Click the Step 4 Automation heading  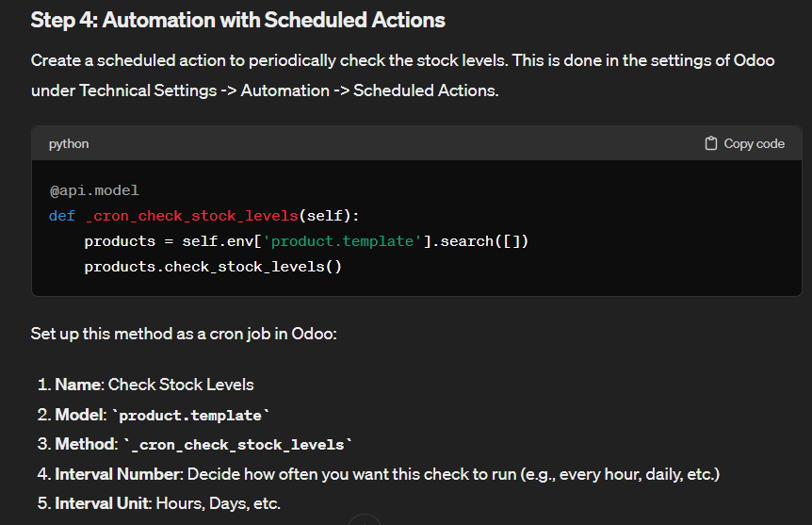[x=237, y=20]
